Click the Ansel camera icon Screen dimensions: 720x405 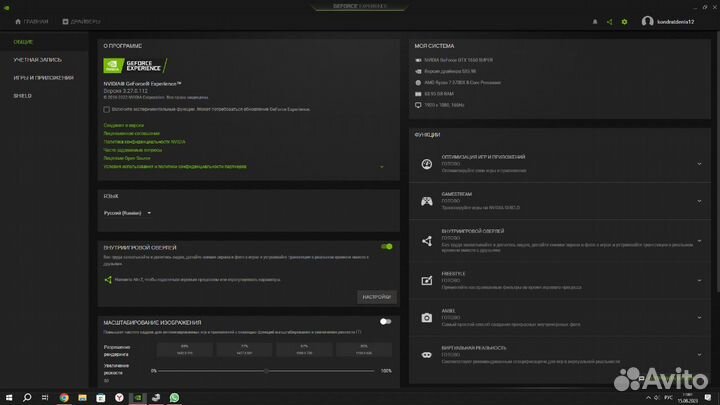tap(427, 318)
